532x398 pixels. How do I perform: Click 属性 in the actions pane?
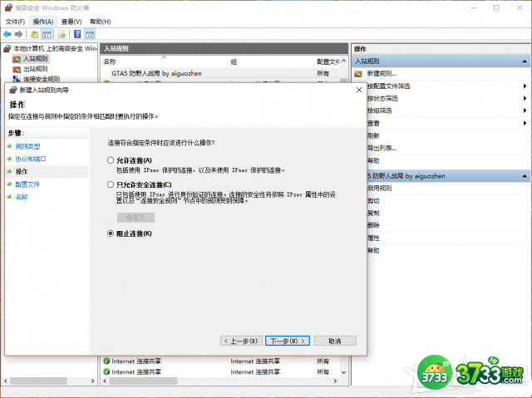click(373, 238)
